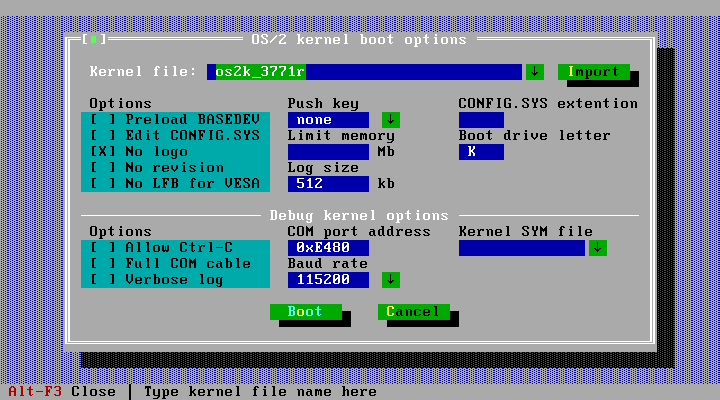Click the 'Push key' label

(x=324, y=104)
